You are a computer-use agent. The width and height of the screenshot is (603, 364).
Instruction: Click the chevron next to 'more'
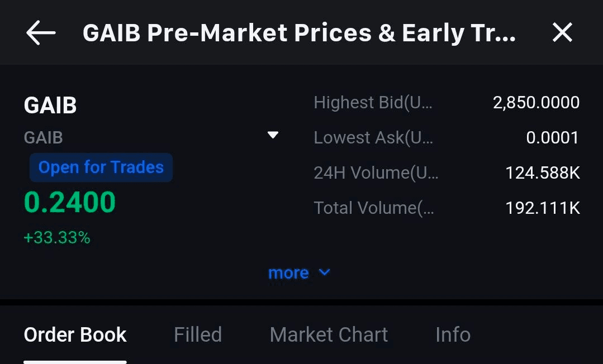pos(324,272)
